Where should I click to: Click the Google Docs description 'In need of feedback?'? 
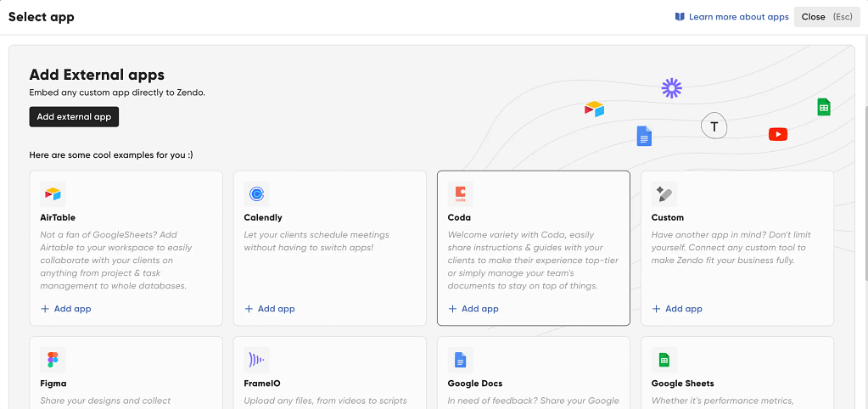pyautogui.click(x=533, y=401)
